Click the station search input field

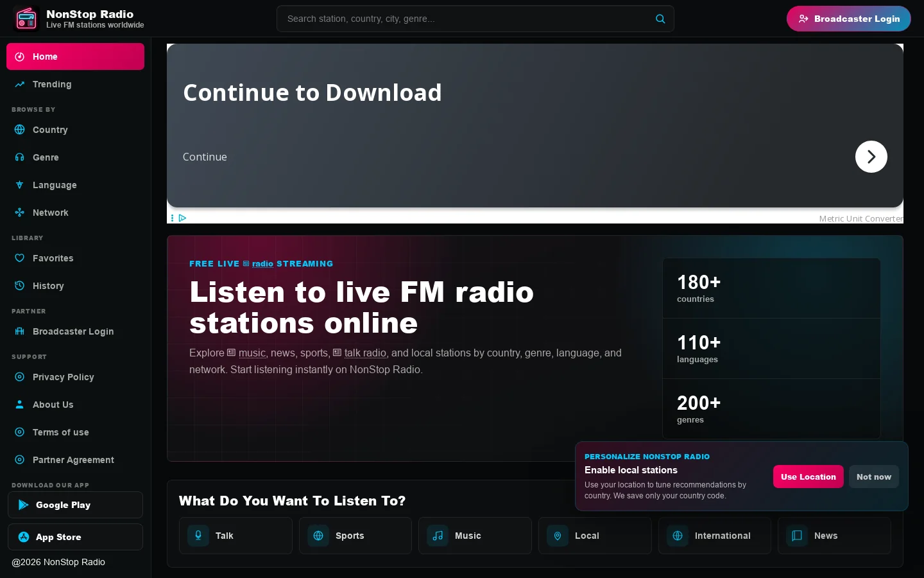coord(475,19)
